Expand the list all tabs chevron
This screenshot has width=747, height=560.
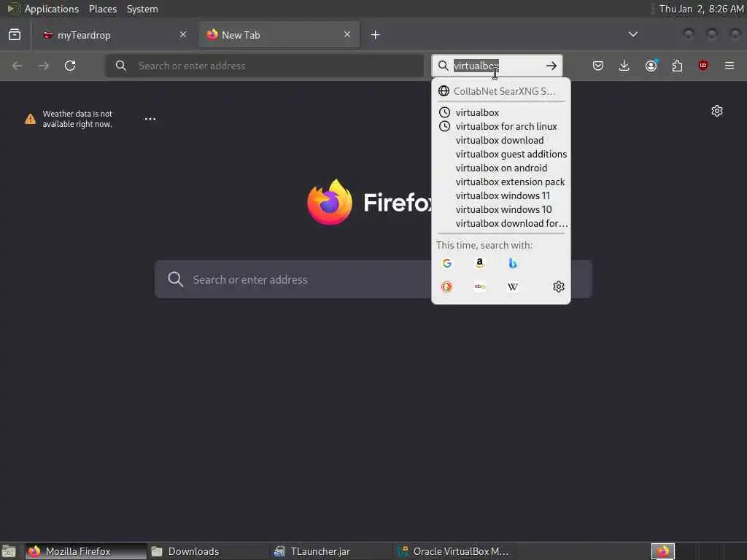[x=633, y=34]
